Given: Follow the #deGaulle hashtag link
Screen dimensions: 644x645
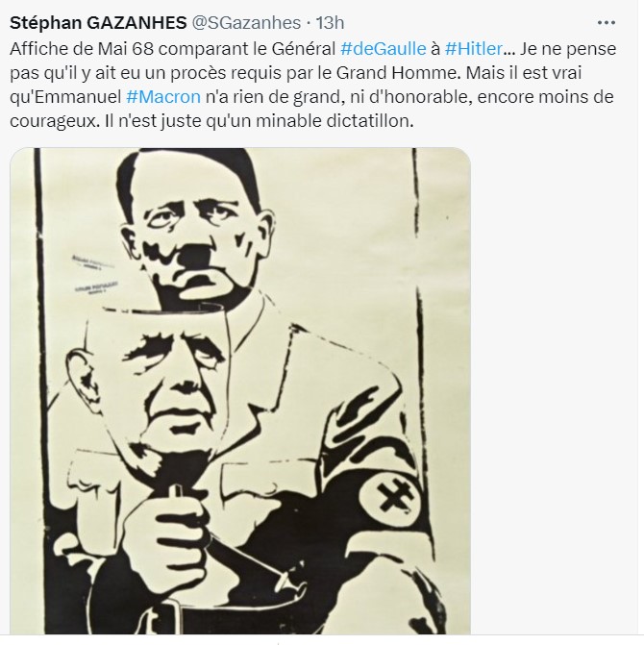Looking at the screenshot, I should [x=384, y=48].
